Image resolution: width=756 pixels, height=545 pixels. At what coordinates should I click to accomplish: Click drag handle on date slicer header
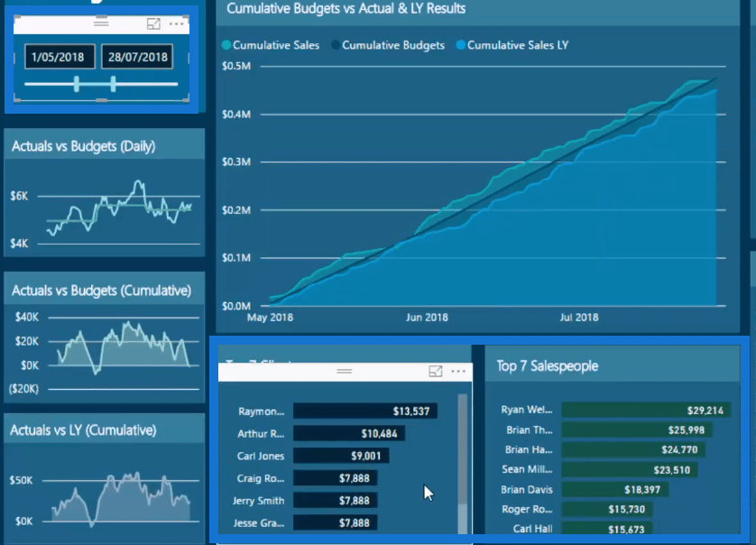101,23
